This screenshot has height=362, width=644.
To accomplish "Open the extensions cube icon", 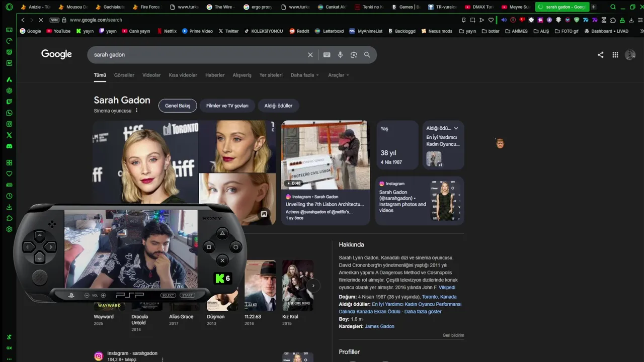I will 613,20.
